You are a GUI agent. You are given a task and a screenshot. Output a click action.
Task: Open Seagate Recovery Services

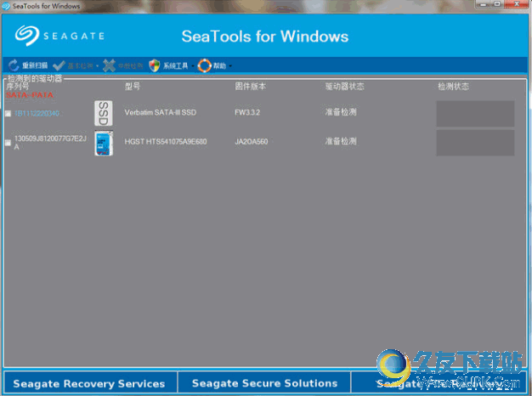89,383
